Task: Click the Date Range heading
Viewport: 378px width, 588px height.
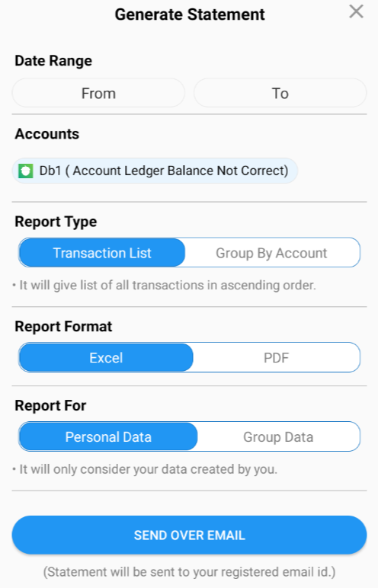Action: pos(53,61)
